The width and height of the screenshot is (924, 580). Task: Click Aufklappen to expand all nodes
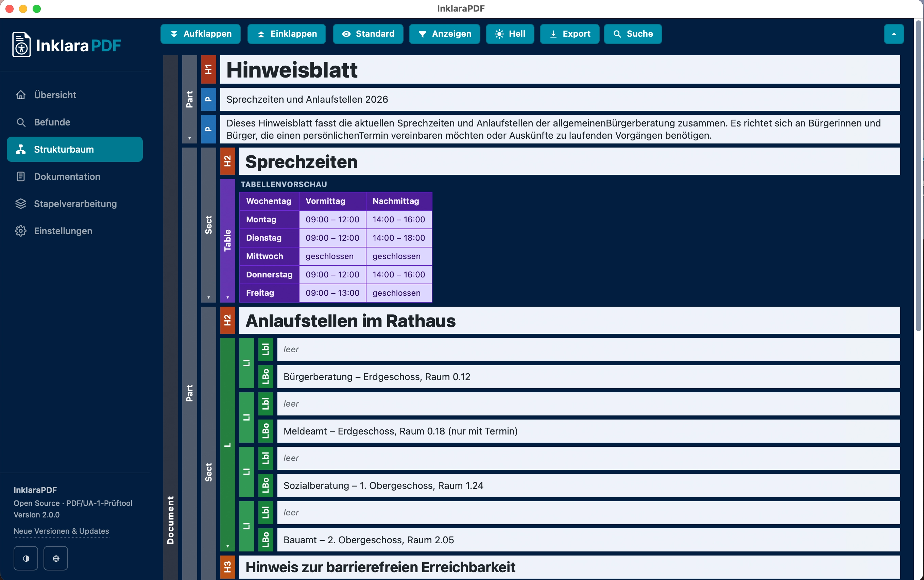pos(200,34)
